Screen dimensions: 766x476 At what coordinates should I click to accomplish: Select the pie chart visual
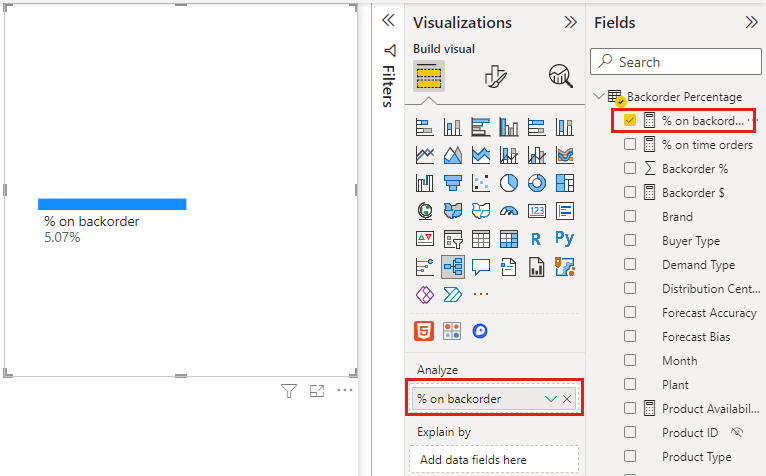509,183
